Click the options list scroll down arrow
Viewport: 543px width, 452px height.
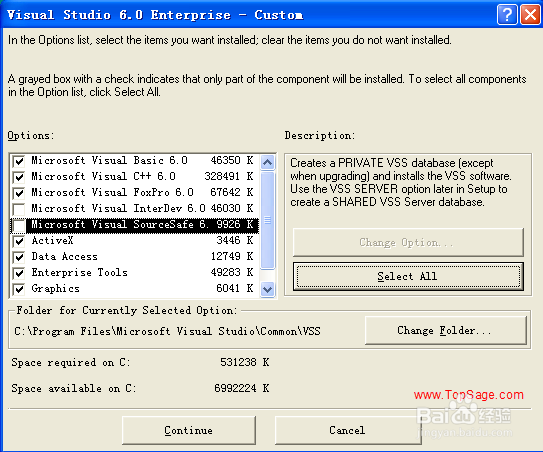[x=267, y=289]
